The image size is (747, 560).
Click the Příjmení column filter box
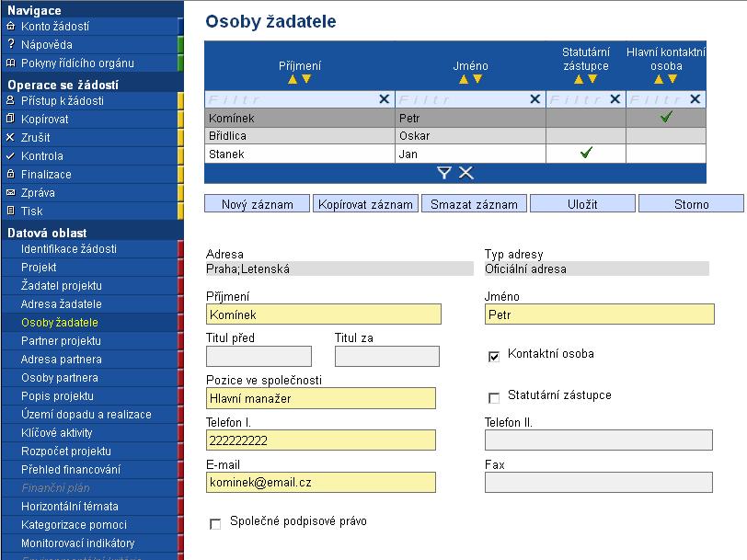[x=292, y=99]
